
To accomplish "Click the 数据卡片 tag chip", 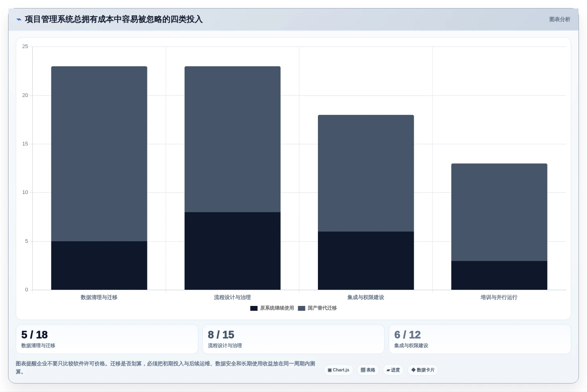I will tap(423, 370).
